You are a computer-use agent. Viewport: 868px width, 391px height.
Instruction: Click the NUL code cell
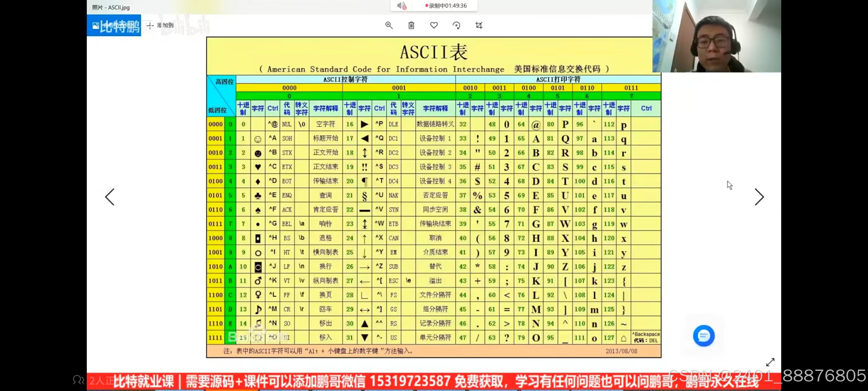pyautogui.click(x=287, y=124)
